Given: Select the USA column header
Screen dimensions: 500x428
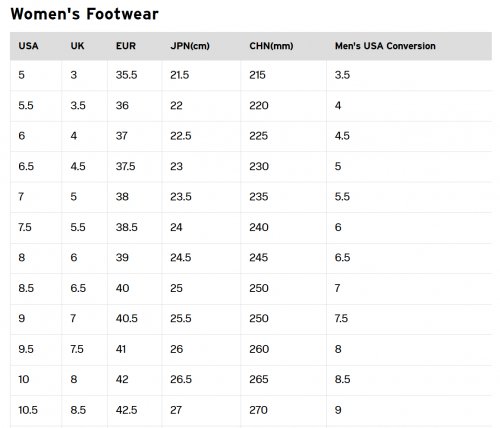Looking at the screenshot, I should point(28,46).
